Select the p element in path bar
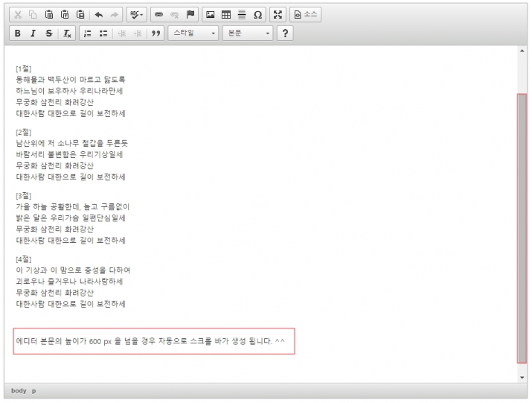 pos(33,391)
